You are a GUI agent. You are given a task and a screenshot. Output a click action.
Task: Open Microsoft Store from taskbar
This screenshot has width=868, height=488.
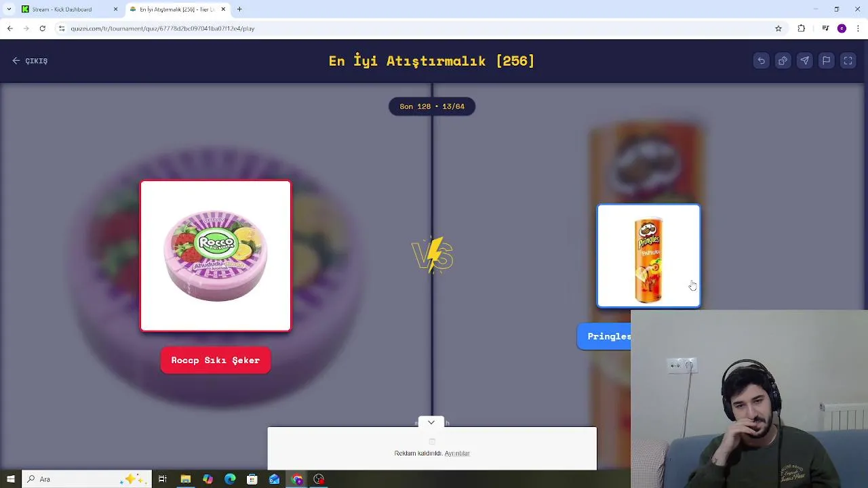click(x=252, y=479)
